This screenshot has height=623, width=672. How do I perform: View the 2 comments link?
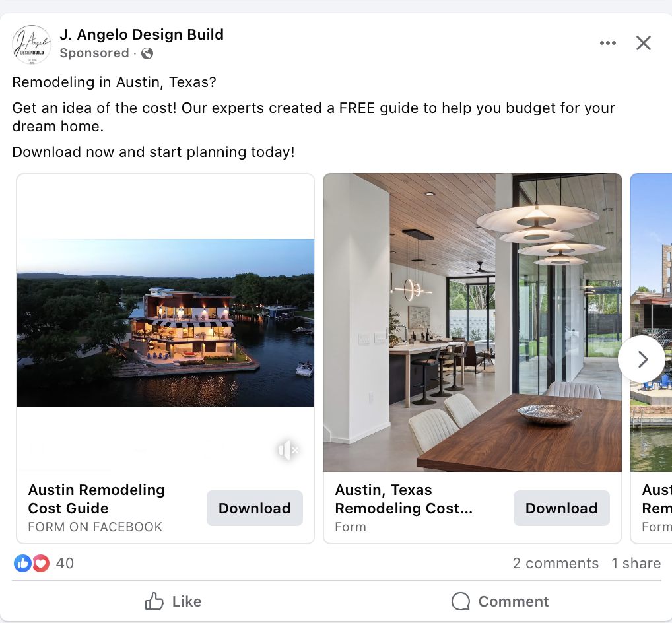click(x=555, y=563)
